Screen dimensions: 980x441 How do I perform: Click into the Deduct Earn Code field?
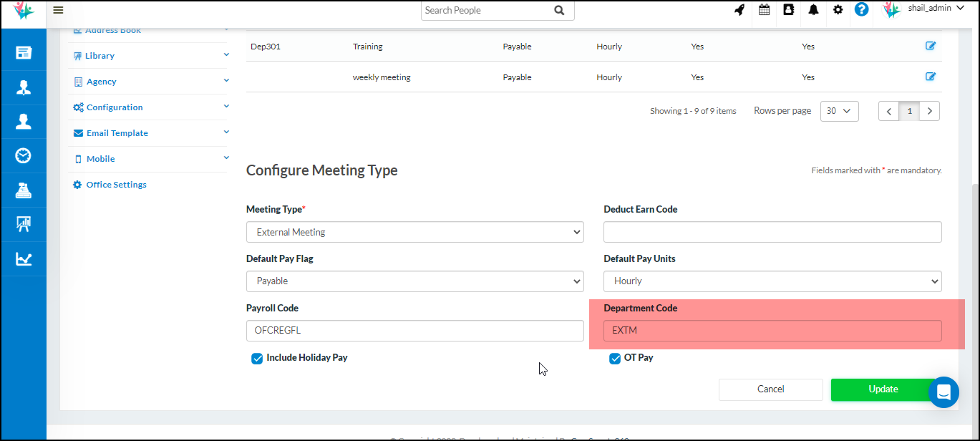coord(772,232)
